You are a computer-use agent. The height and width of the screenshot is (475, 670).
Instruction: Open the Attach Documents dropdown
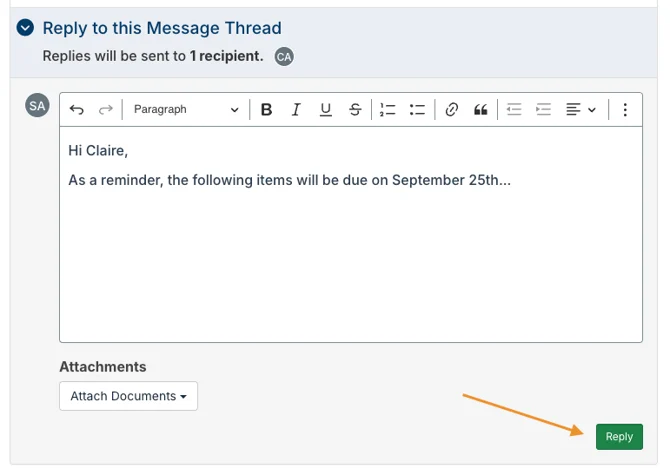click(x=128, y=396)
